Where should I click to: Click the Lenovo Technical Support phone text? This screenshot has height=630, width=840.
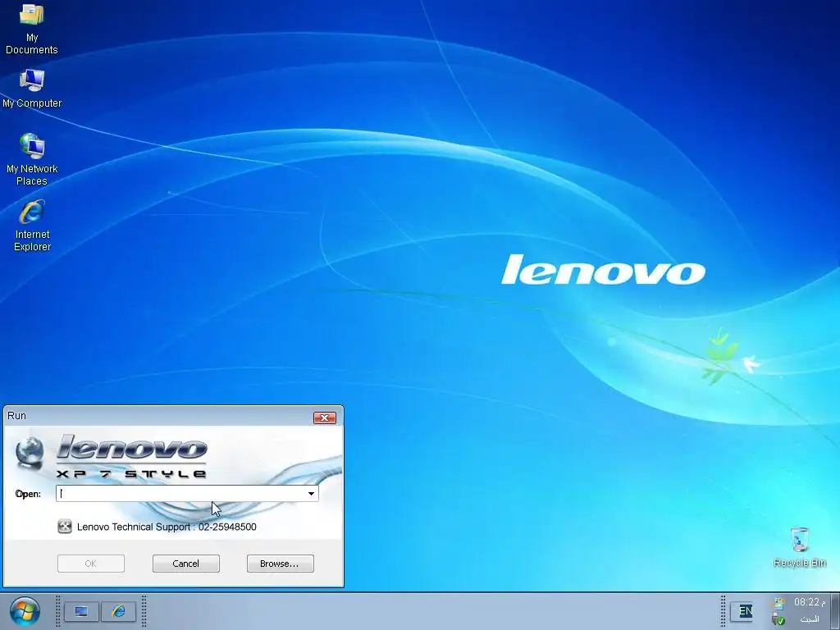tap(167, 527)
